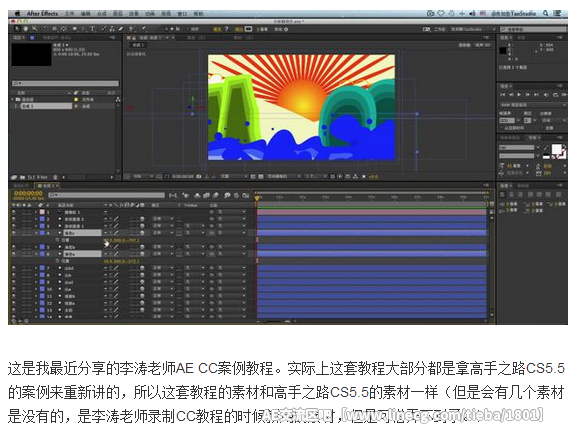The width and height of the screenshot is (585, 434).
Task: Jump to last frame in Preview panel
Action: [x=536, y=95]
